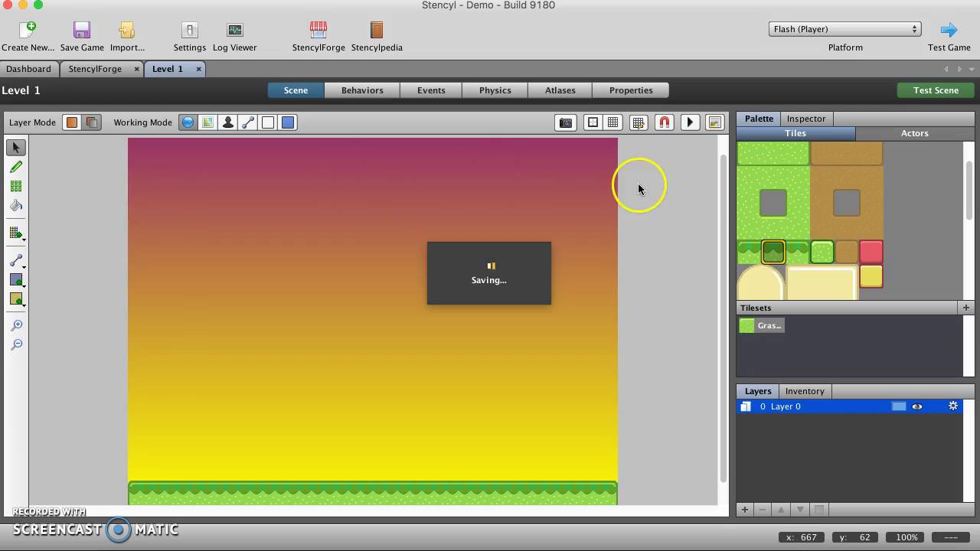The width and height of the screenshot is (980, 551).
Task: Enable the white square working mode
Action: pos(268,122)
